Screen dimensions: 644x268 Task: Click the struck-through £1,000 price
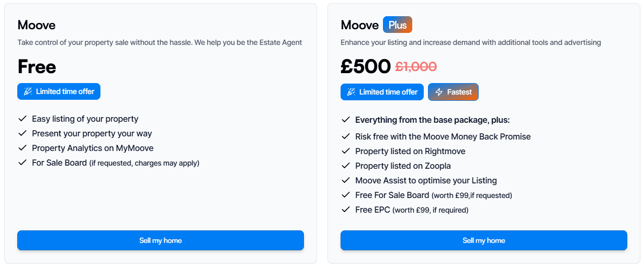pos(416,67)
